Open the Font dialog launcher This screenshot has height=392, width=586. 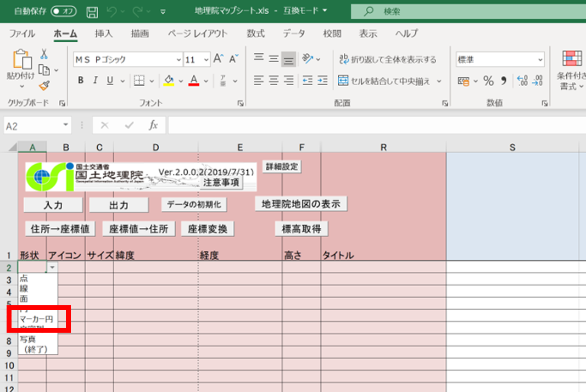point(241,103)
